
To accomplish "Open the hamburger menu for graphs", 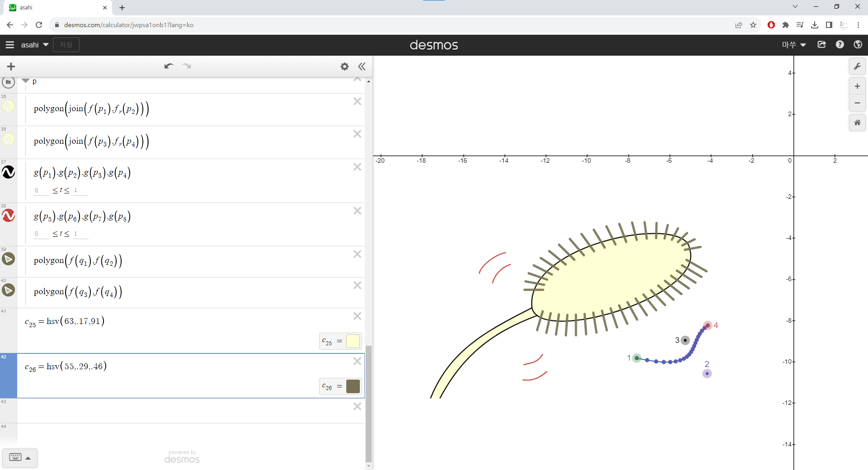I will click(10, 45).
